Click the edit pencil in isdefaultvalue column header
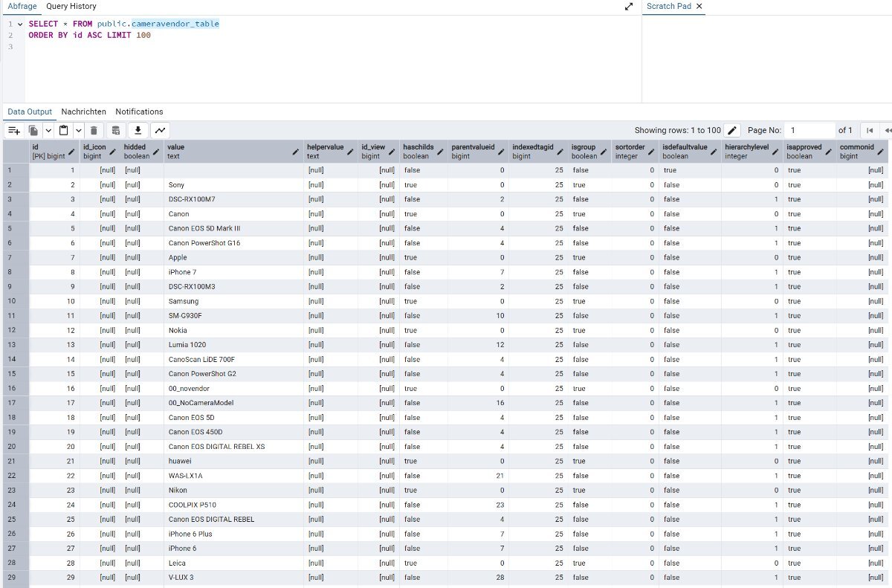Viewport: 892px width, 588px height. pos(714,152)
